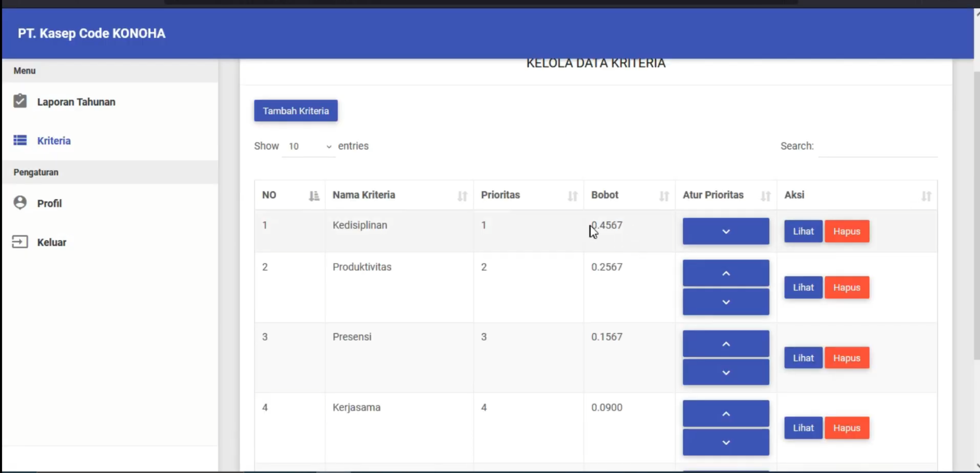
Task: Open the Show entries count dropdown
Action: 309,146
